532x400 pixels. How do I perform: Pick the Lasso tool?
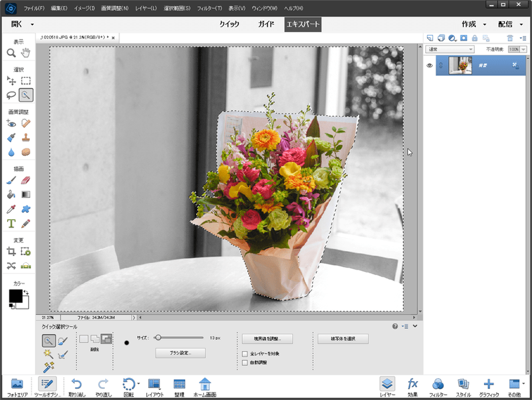coord(11,95)
